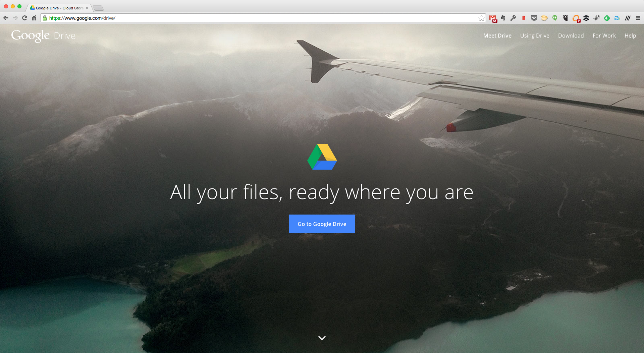Open the Buffer stacked layers extension

point(586,18)
